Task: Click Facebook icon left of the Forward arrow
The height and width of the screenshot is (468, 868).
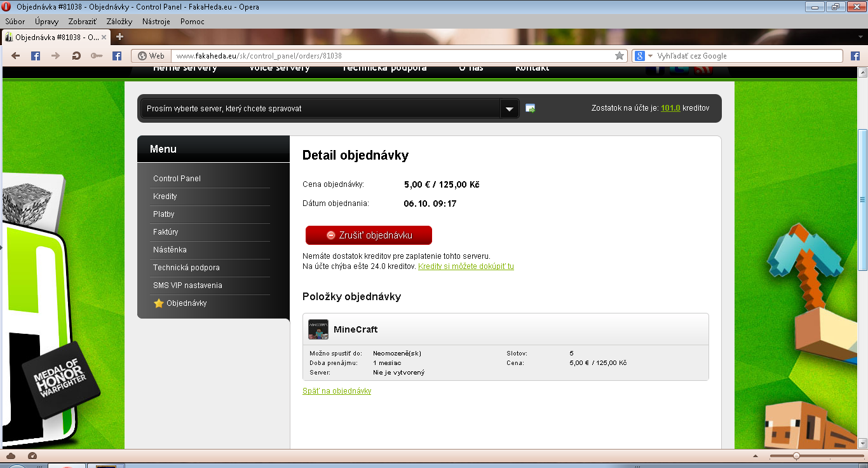Action: 36,56
